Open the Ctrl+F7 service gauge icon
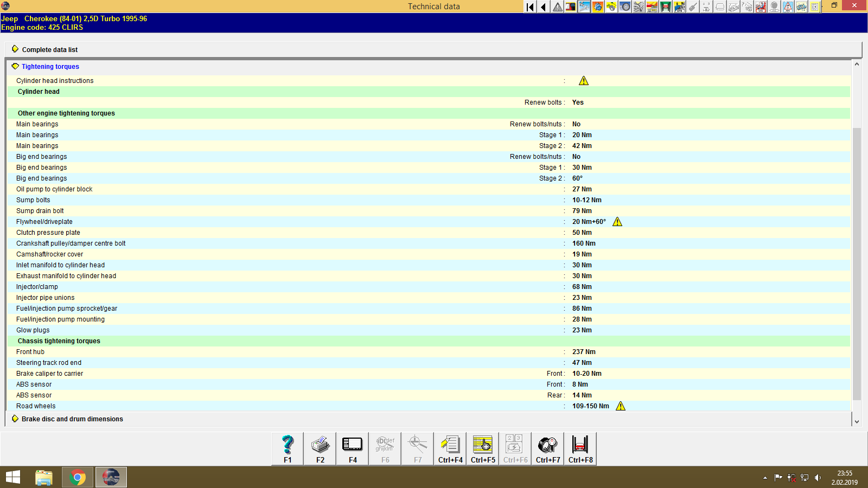 click(547, 445)
